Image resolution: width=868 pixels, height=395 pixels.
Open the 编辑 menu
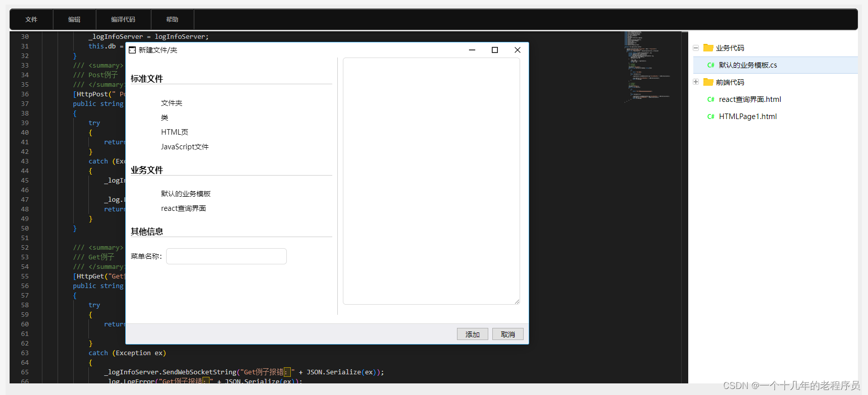pyautogui.click(x=74, y=20)
